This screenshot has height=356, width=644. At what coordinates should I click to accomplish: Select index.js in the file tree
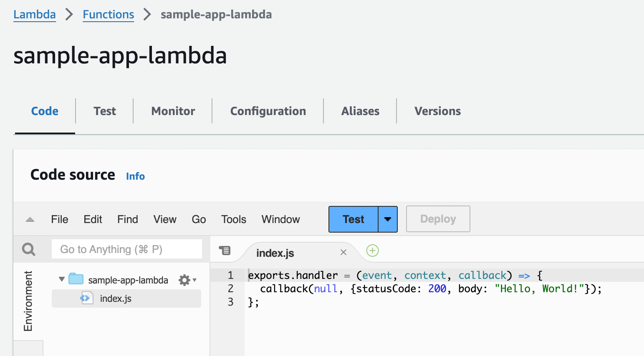pos(126,298)
